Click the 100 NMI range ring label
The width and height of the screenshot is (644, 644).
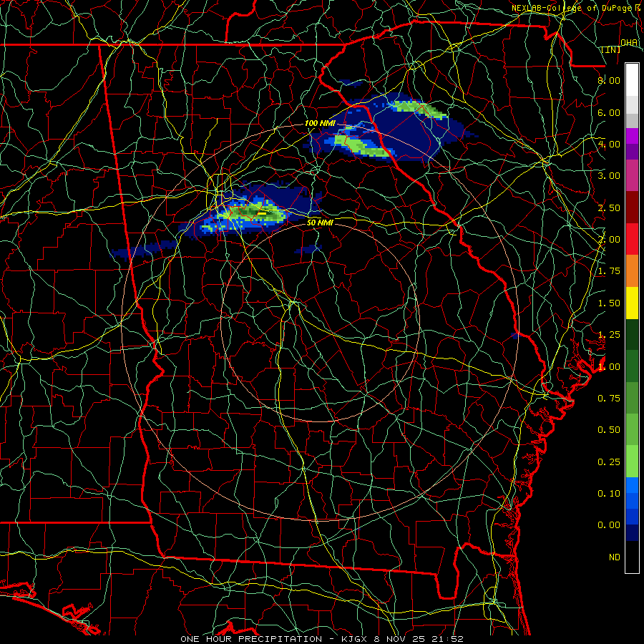click(320, 123)
